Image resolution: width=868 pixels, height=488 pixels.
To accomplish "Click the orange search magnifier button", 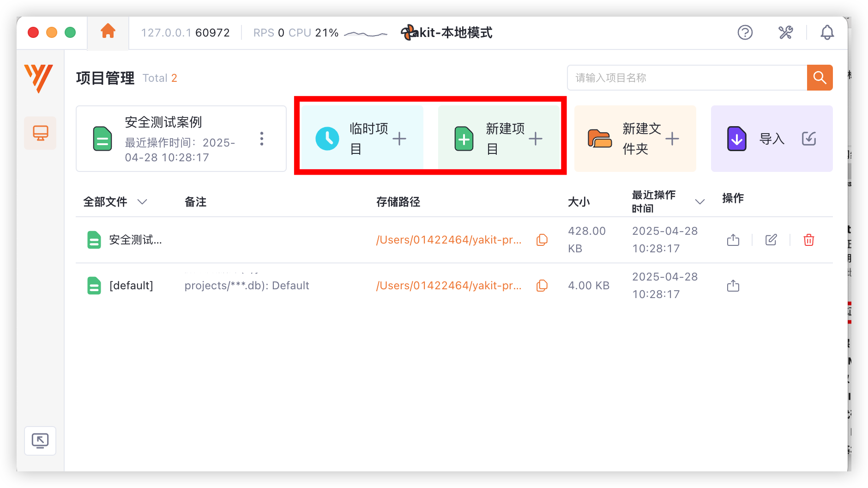I will [820, 78].
